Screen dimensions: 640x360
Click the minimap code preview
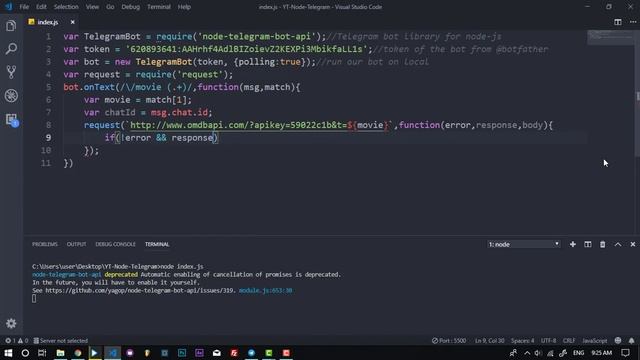click(610, 37)
